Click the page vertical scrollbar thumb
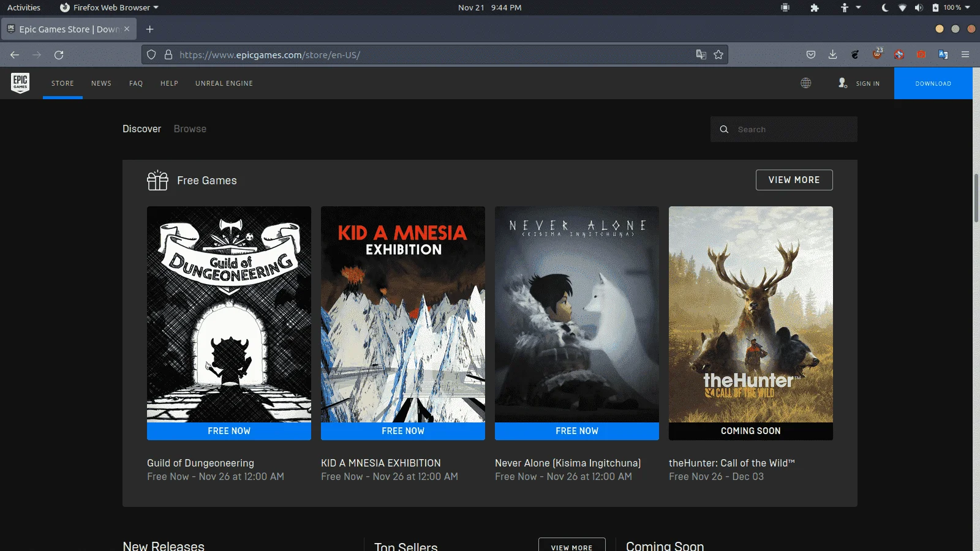 976,198
